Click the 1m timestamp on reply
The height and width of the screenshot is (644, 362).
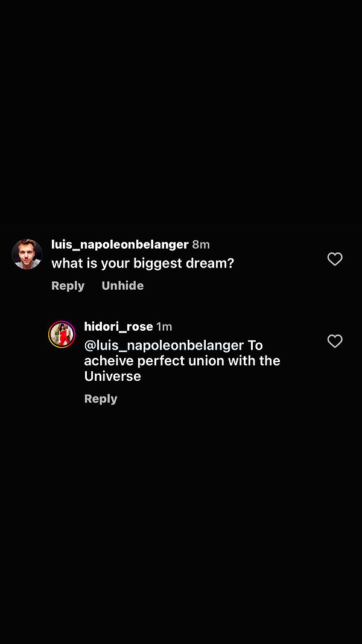(164, 327)
